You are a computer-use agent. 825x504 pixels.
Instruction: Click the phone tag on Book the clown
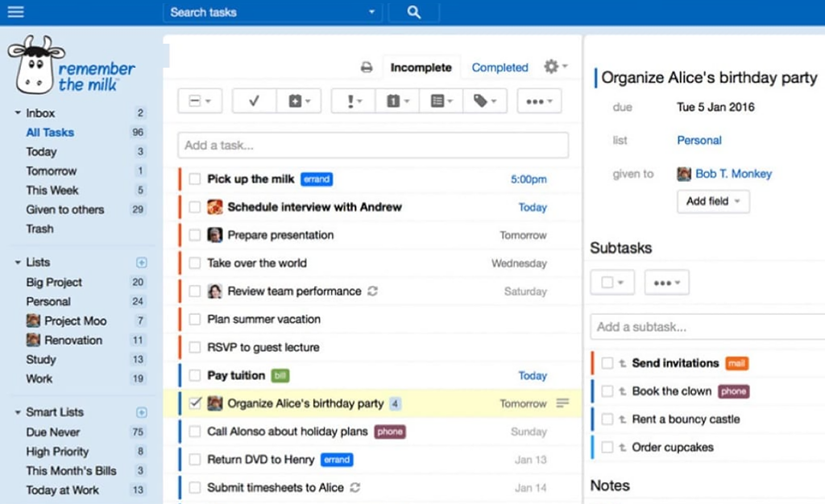733,391
